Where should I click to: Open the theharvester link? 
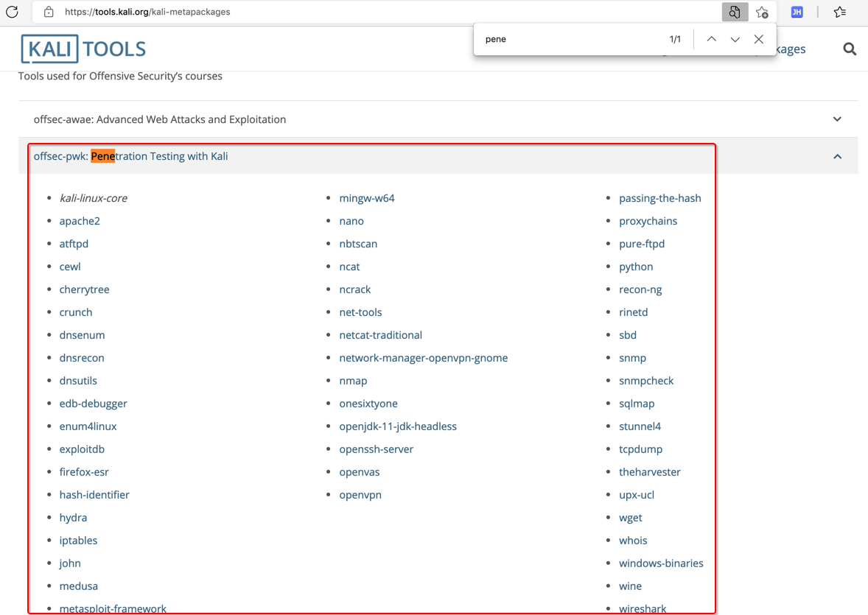[650, 472]
